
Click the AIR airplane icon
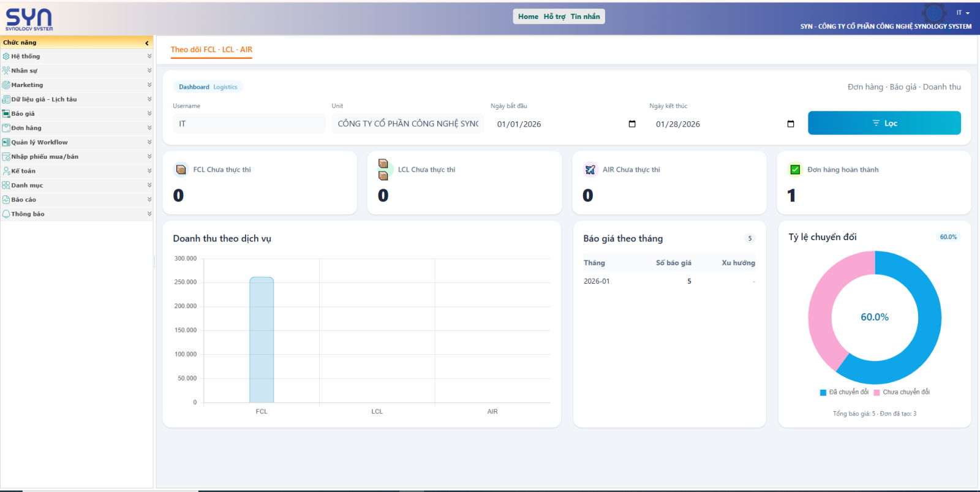click(590, 170)
